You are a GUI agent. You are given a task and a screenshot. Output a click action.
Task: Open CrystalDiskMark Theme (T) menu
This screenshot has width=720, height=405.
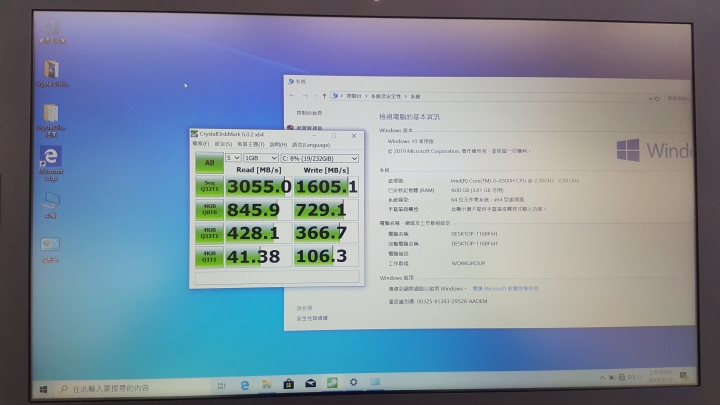[x=251, y=144]
